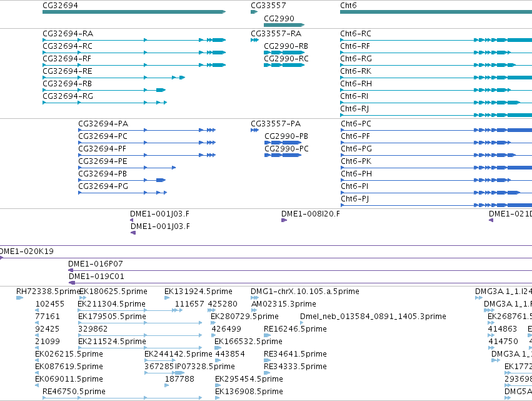Select the CG32694-RC transcript label

point(68,46)
